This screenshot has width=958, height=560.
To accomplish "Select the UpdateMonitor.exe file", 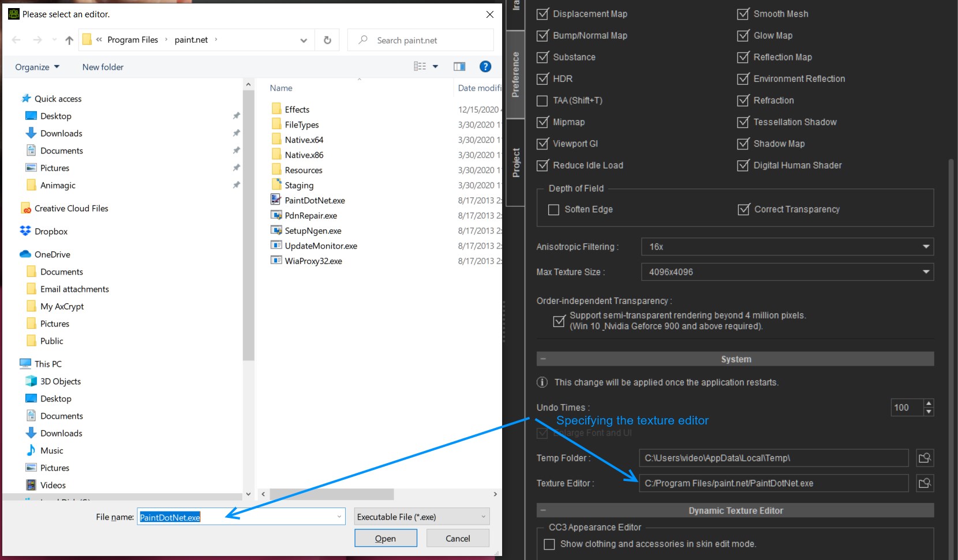I will coord(321,246).
